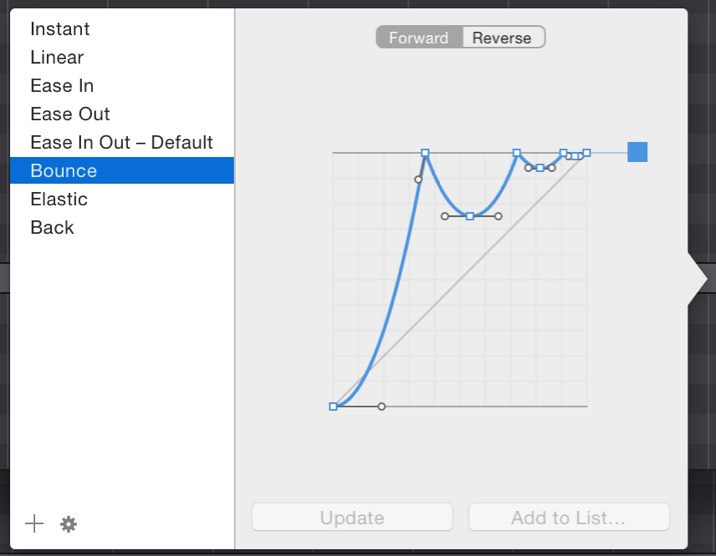The width and height of the screenshot is (716, 556).
Task: Choose the Ease Out preset
Action: [70, 114]
